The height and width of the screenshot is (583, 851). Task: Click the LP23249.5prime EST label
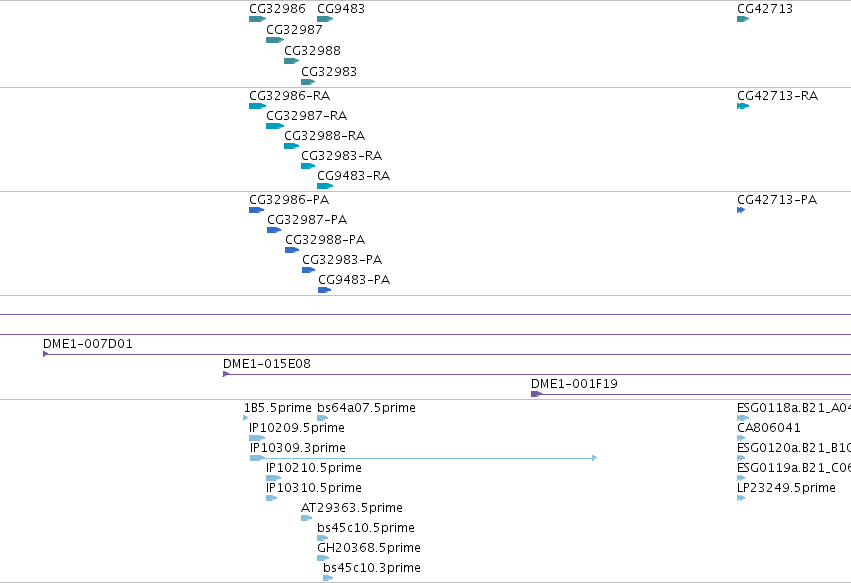coord(786,488)
